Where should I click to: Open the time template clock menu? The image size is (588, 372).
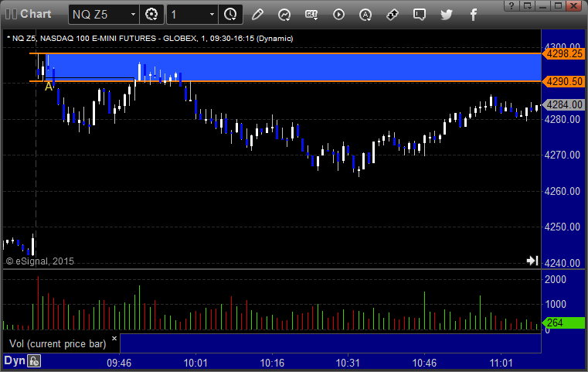pyautogui.click(x=230, y=15)
